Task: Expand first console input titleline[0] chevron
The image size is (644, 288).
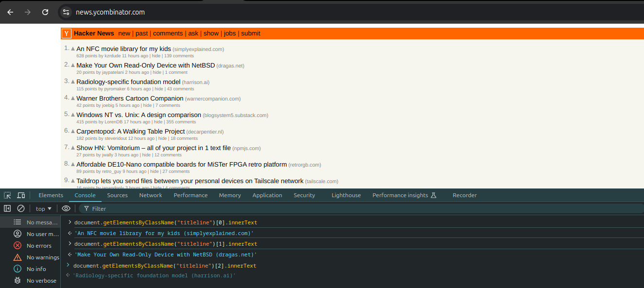Action: [70, 222]
